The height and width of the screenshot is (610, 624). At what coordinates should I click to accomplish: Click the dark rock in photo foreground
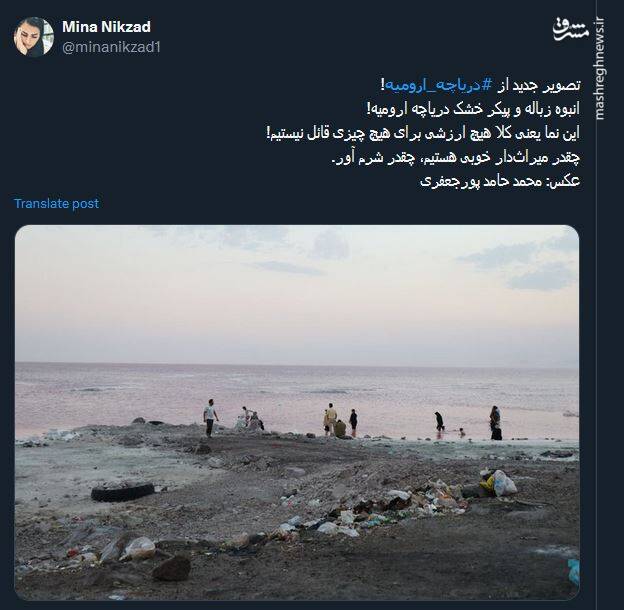[172, 568]
